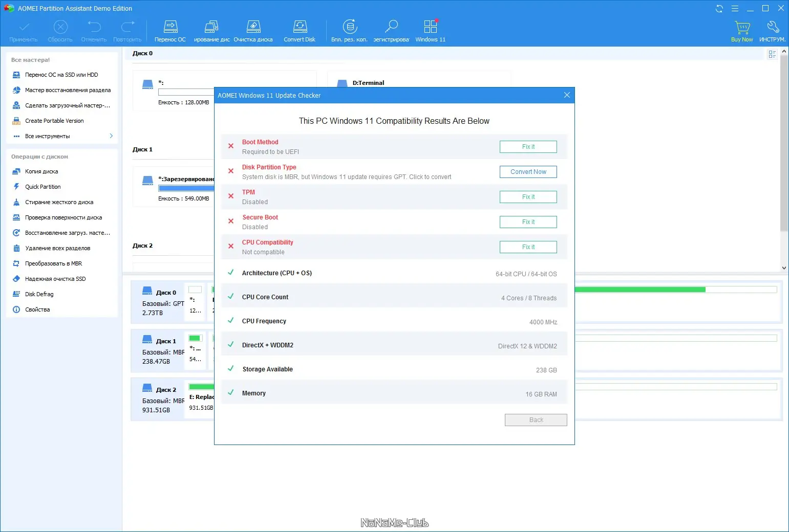The width and height of the screenshot is (789, 532).
Task: Expand All Tools (Все инструменты) chevron
Action: 111,136
